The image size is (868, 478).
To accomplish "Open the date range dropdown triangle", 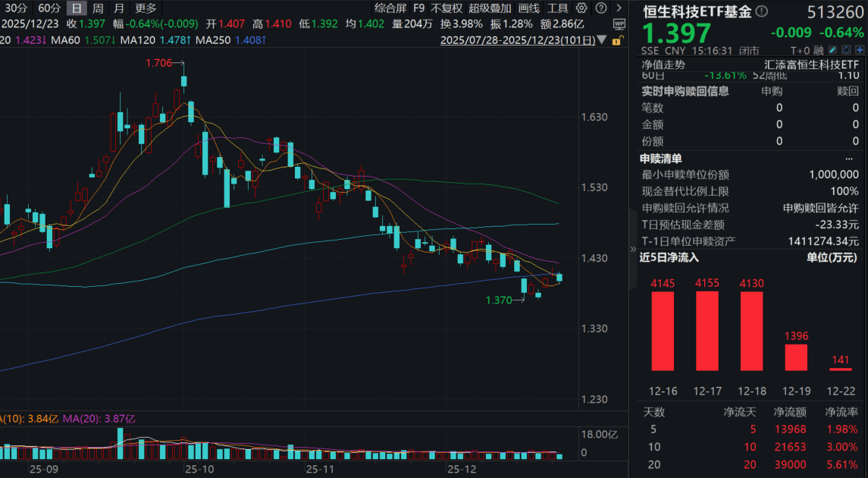I will click(601, 39).
